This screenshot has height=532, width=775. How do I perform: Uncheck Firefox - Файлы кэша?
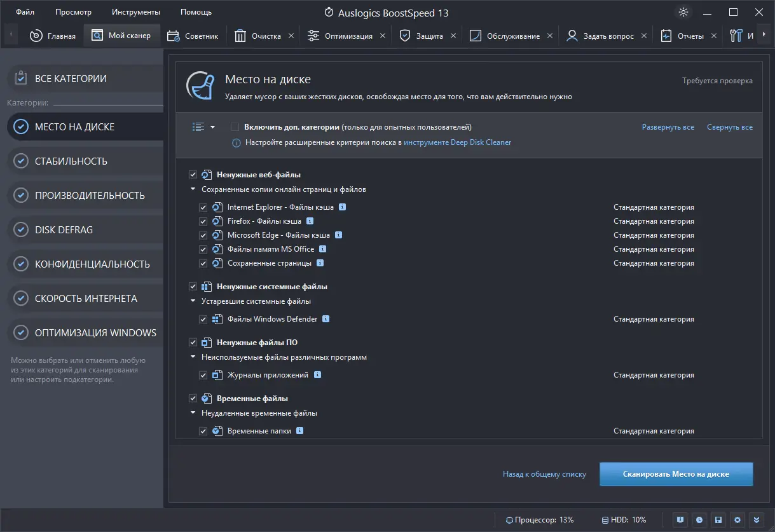203,221
